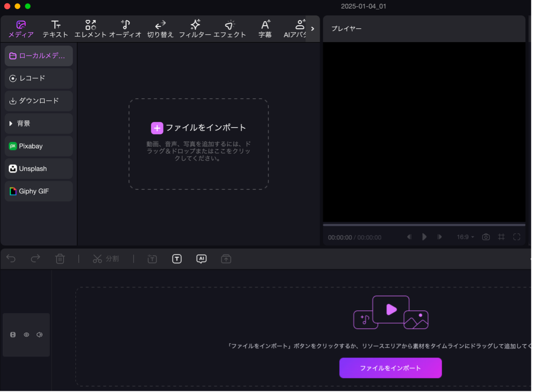
Task: Open Pixabay stock media source
Action: click(x=39, y=146)
